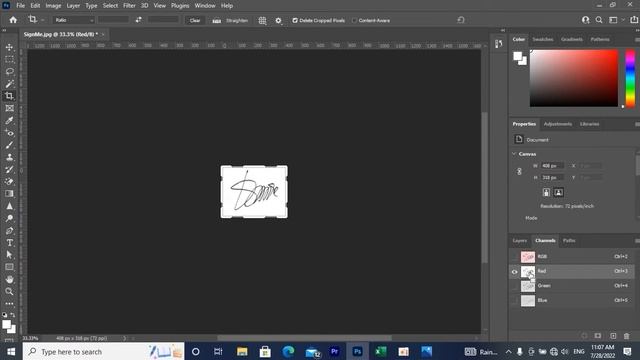640x360 pixels.
Task: Open the Filter menu
Action: point(129,6)
